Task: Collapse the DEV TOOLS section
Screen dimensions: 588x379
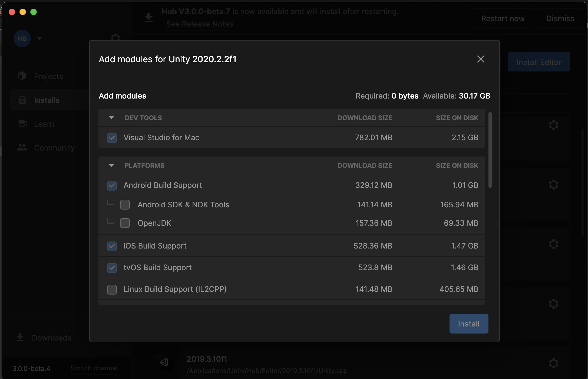Action: [111, 118]
